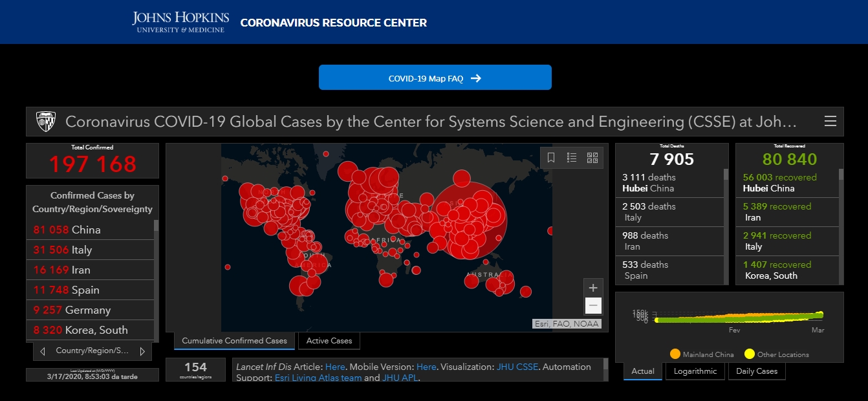This screenshot has width=868, height=401.
Task: Select Spain with 11 748 confirmed cases
Action: click(x=90, y=290)
